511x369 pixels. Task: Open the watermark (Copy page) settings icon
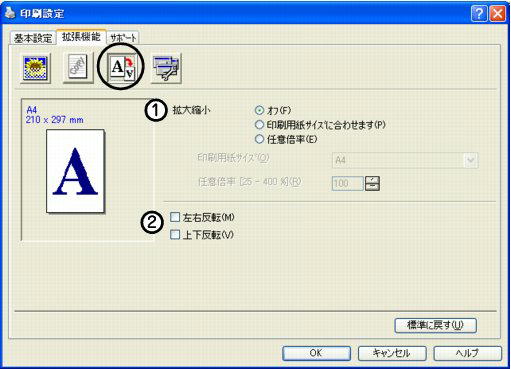[78, 68]
